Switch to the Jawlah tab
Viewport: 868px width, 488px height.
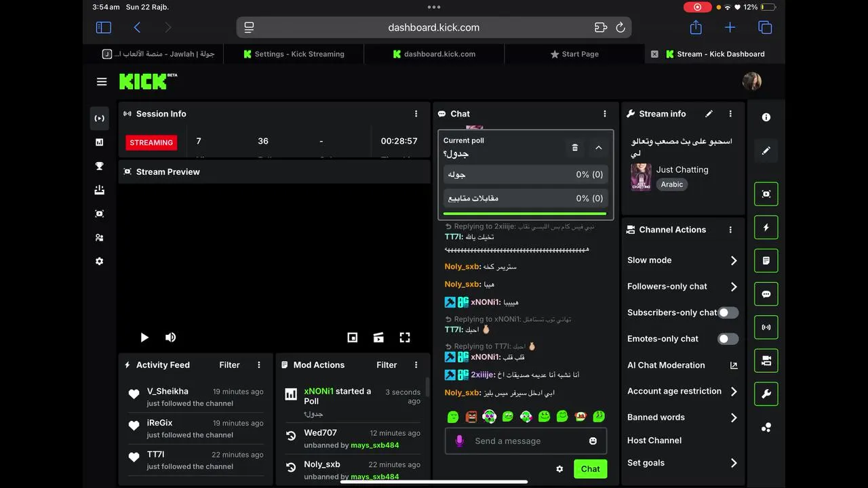point(153,54)
